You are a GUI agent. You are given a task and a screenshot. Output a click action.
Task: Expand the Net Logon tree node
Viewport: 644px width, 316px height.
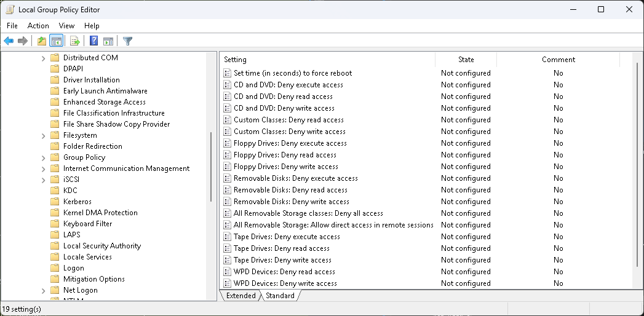click(44, 291)
